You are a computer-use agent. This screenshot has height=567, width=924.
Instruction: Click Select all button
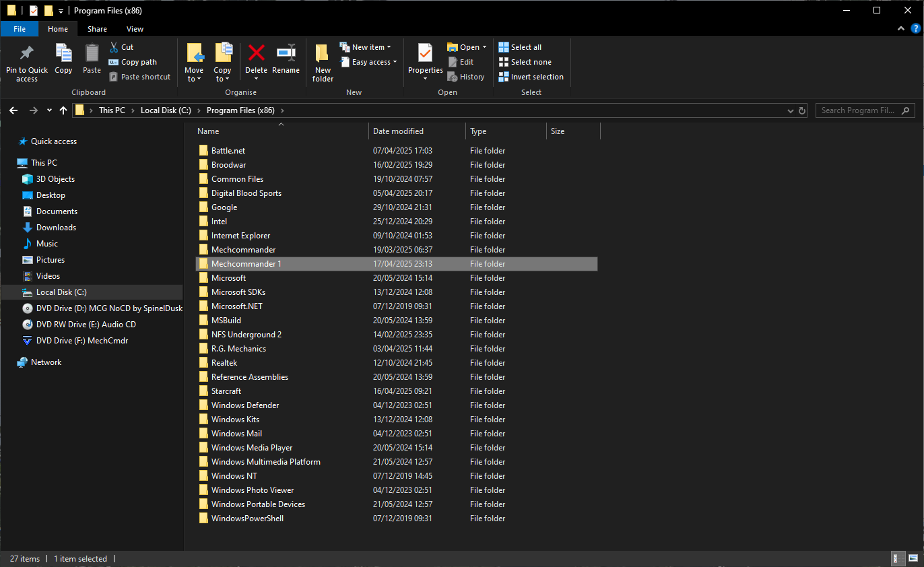520,47
